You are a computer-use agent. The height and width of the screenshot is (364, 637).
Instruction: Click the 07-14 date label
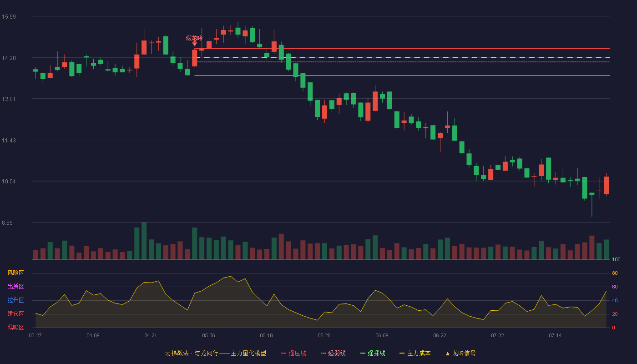click(555, 335)
